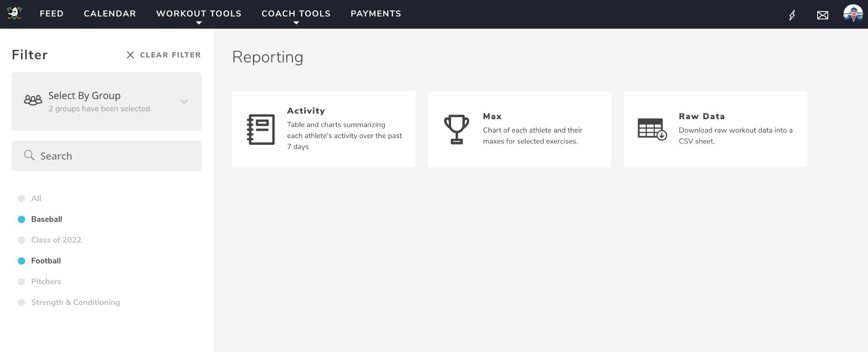
Task: Open the messages envelope icon
Action: point(822,16)
